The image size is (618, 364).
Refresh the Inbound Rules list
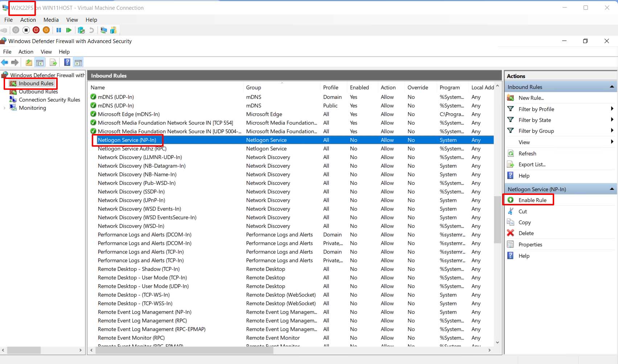[x=527, y=154]
